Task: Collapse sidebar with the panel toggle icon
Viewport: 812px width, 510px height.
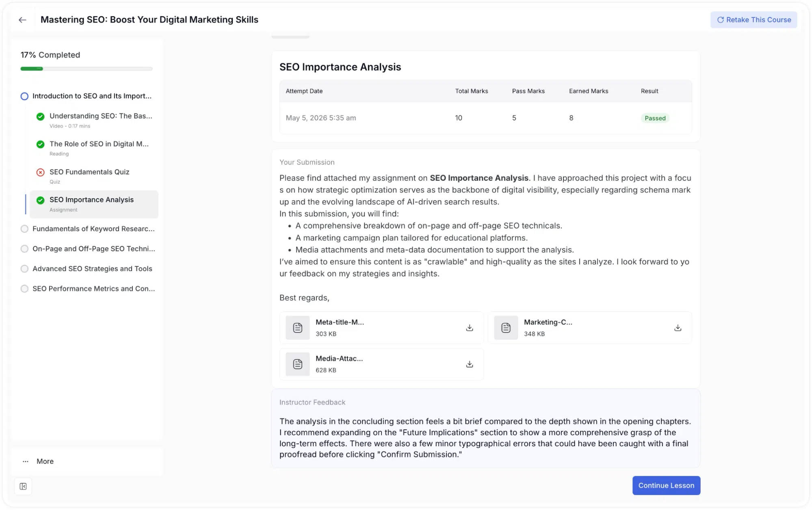Action: pyautogui.click(x=23, y=486)
